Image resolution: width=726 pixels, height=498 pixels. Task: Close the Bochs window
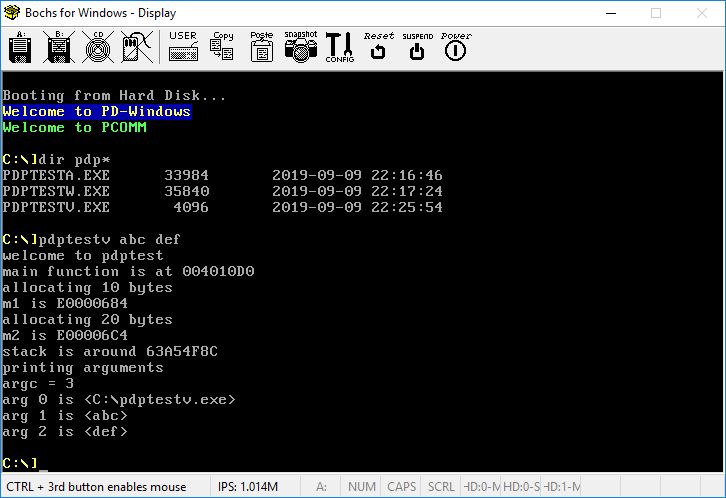tap(702, 13)
